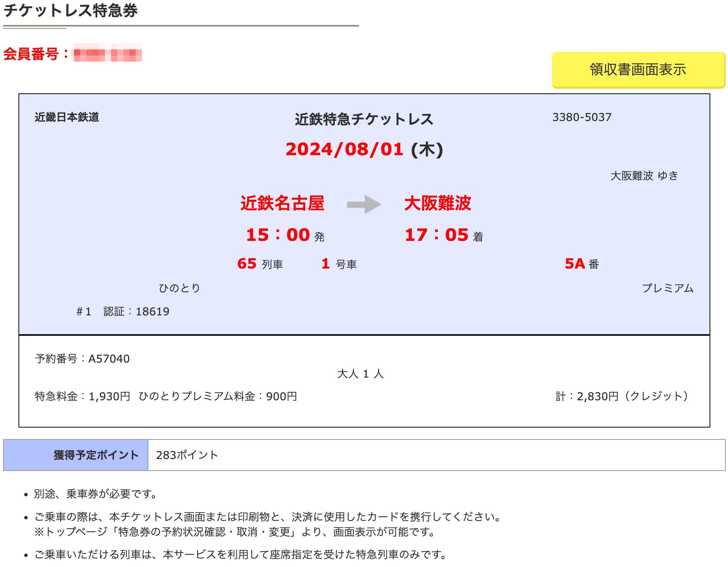Screen dimensions: 728x567
Task: Click the arrival time 17:05 着
Action: tap(444, 235)
